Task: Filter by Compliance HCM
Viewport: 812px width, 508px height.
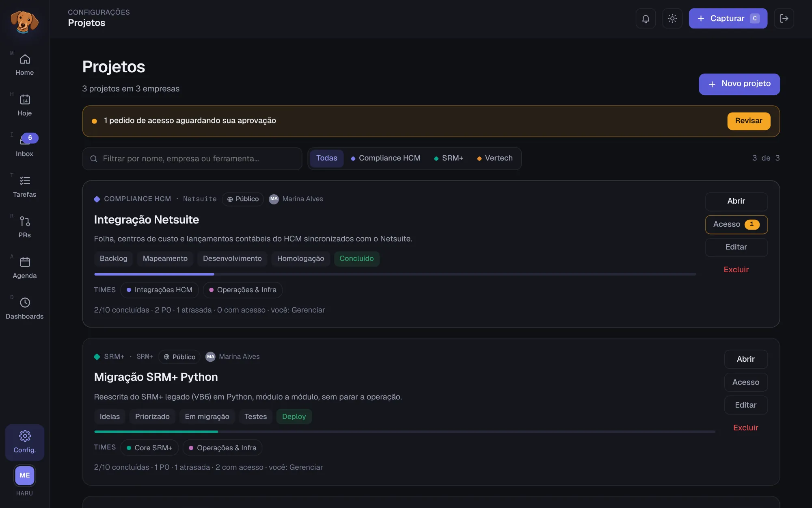Action: point(386,158)
